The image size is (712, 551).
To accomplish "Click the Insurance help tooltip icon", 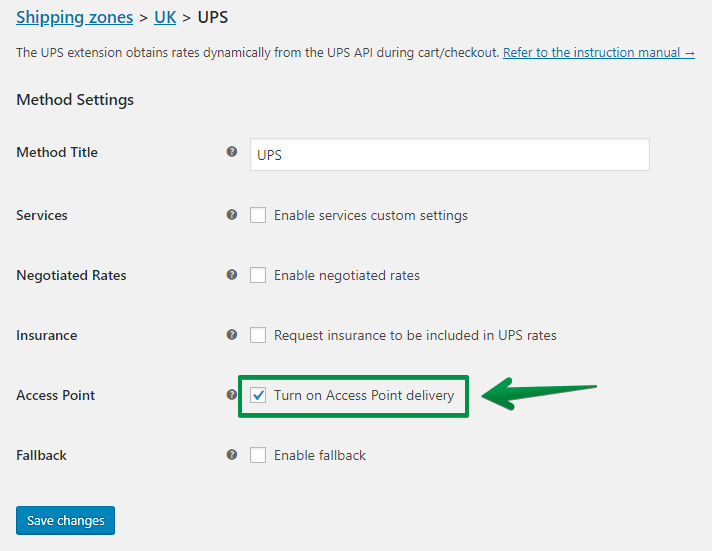I will (232, 335).
